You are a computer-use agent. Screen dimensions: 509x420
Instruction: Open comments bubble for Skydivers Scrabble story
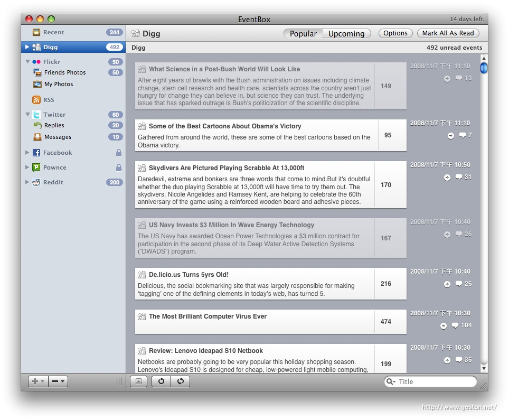click(459, 177)
